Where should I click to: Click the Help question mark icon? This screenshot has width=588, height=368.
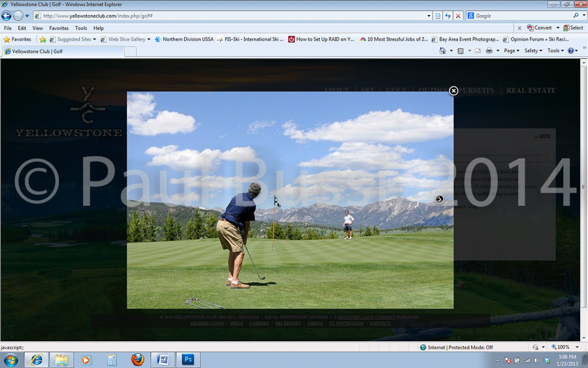[571, 50]
